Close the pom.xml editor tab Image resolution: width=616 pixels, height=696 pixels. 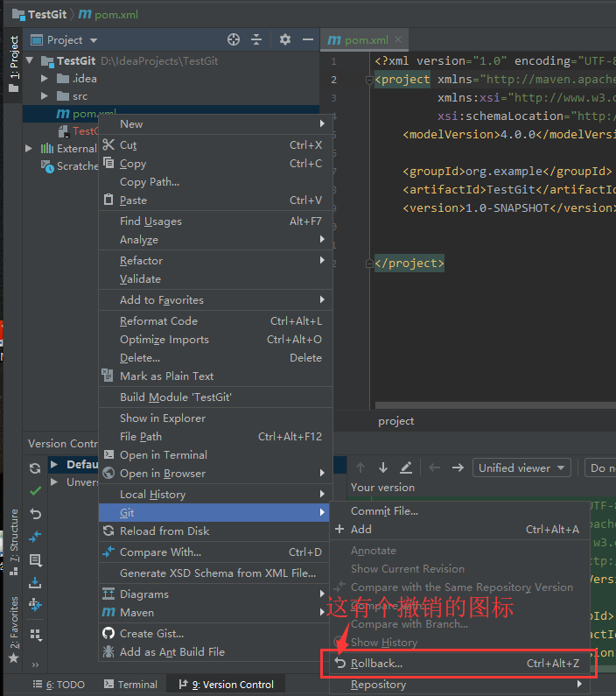click(x=398, y=39)
